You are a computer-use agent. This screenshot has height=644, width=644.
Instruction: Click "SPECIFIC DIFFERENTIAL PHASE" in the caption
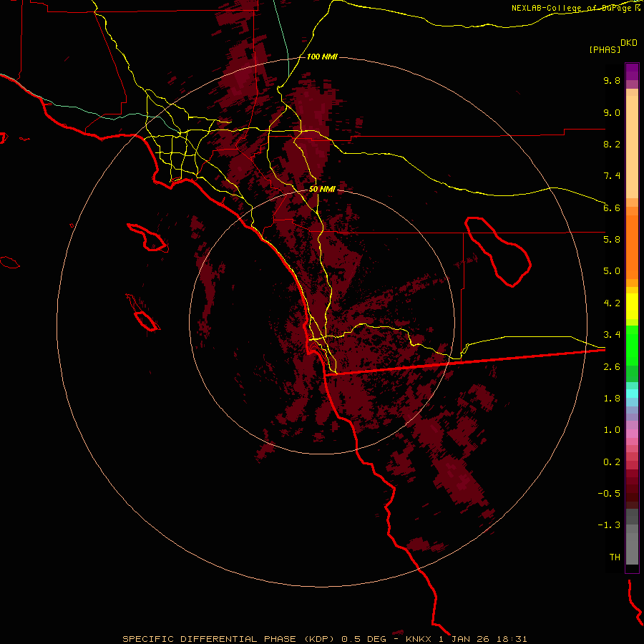pyautogui.click(x=209, y=639)
